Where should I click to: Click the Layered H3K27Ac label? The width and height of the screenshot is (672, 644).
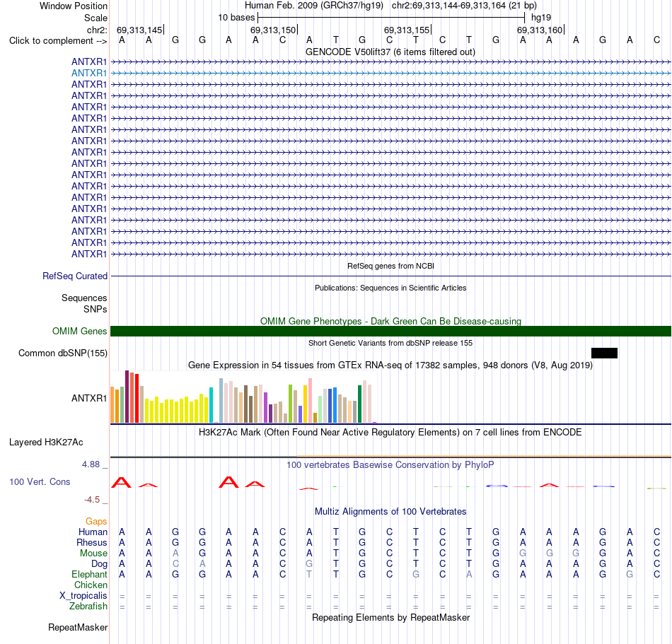(x=46, y=443)
